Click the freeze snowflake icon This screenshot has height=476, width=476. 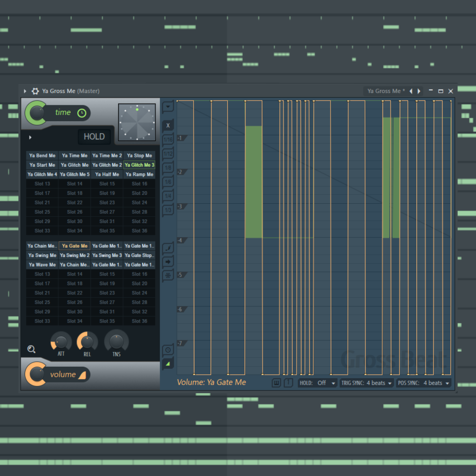(167, 275)
